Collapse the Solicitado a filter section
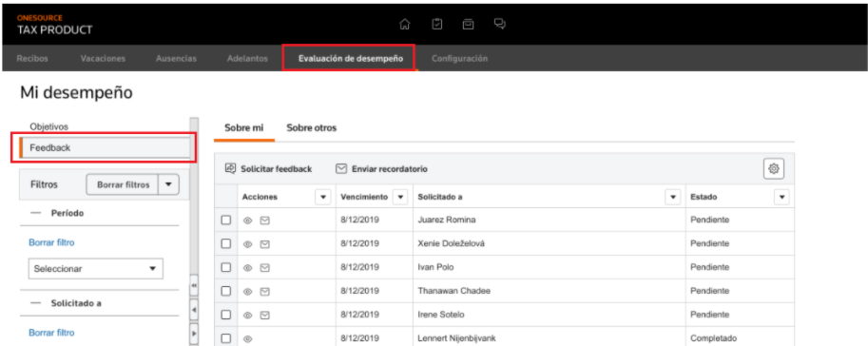This screenshot has height=346, width=868. (36, 303)
